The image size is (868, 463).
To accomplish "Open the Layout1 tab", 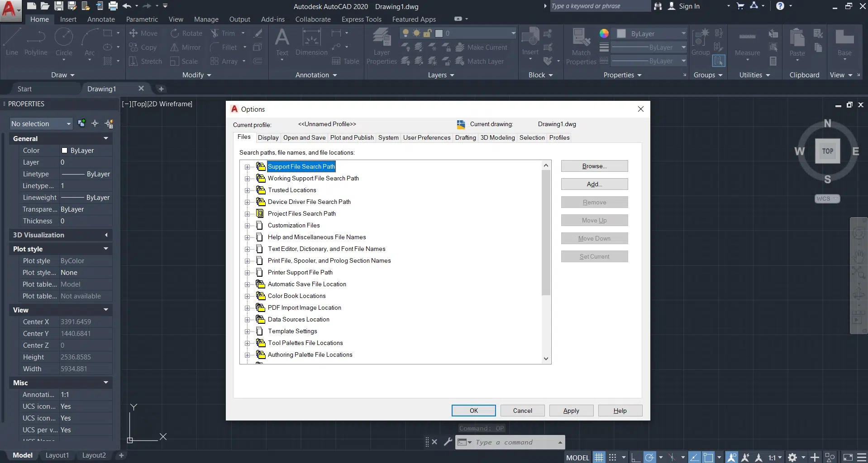I will 57,455.
